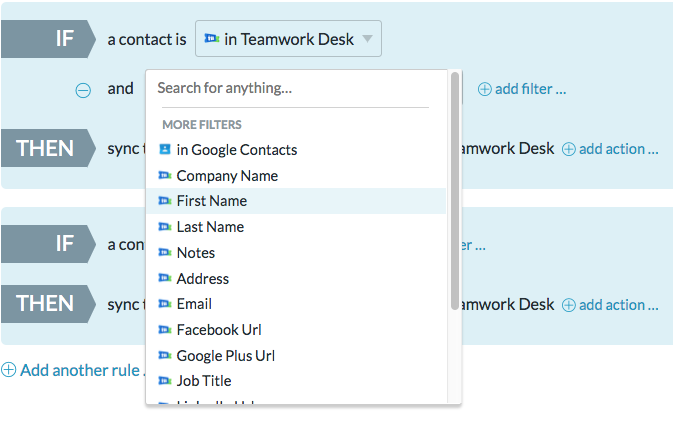The height and width of the screenshot is (421, 673).
Task: Click the icon beside Company Name
Action: click(165, 175)
